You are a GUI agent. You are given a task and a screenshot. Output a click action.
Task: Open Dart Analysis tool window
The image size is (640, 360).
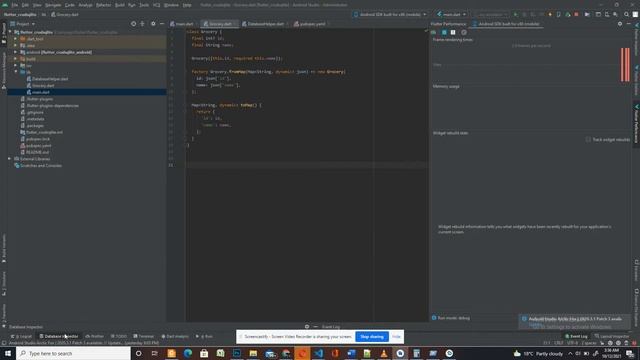175,336
